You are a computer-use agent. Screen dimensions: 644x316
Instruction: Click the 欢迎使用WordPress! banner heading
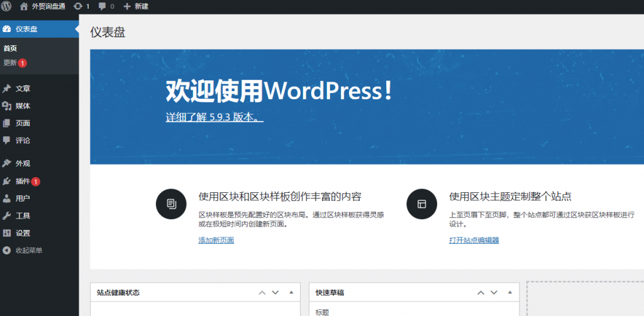pos(279,91)
